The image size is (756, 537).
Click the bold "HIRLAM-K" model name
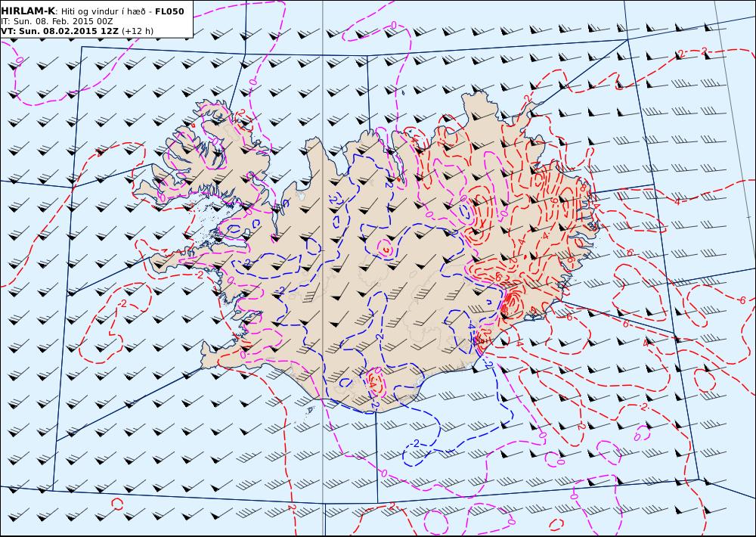click(x=28, y=11)
